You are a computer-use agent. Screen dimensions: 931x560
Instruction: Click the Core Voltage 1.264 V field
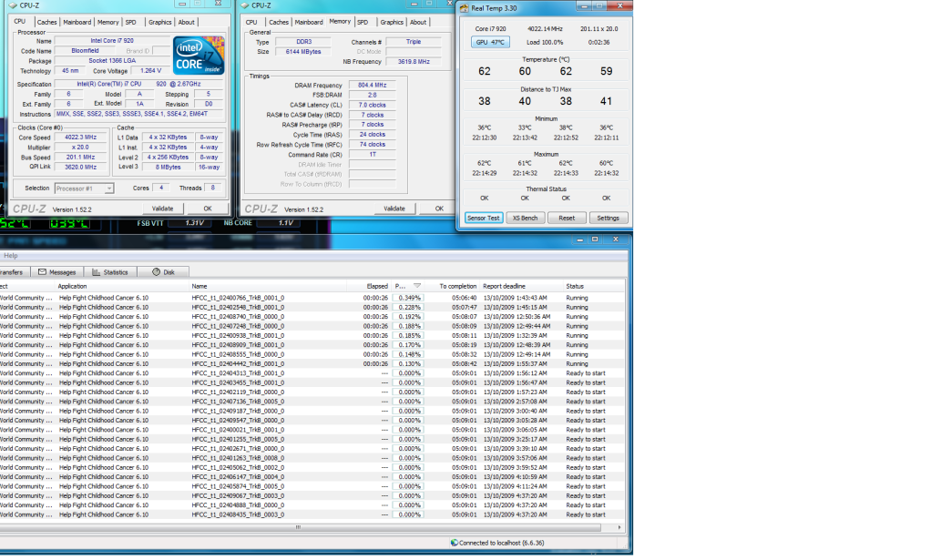coord(150,71)
